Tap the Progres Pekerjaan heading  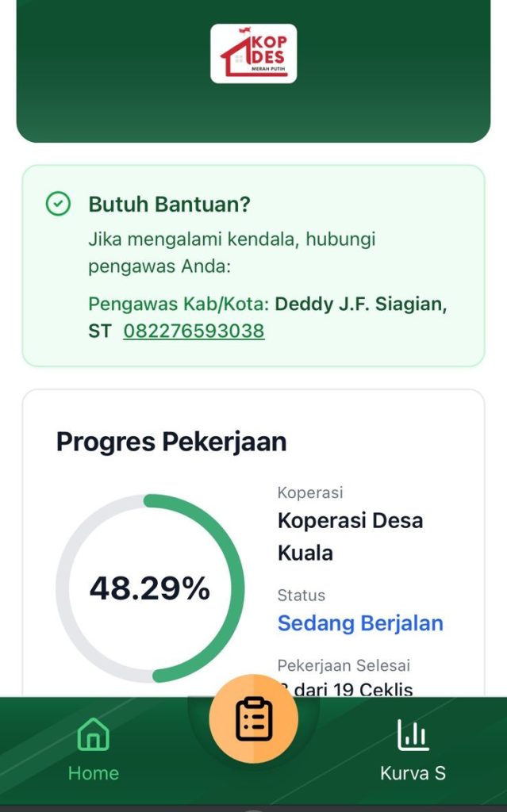171,442
